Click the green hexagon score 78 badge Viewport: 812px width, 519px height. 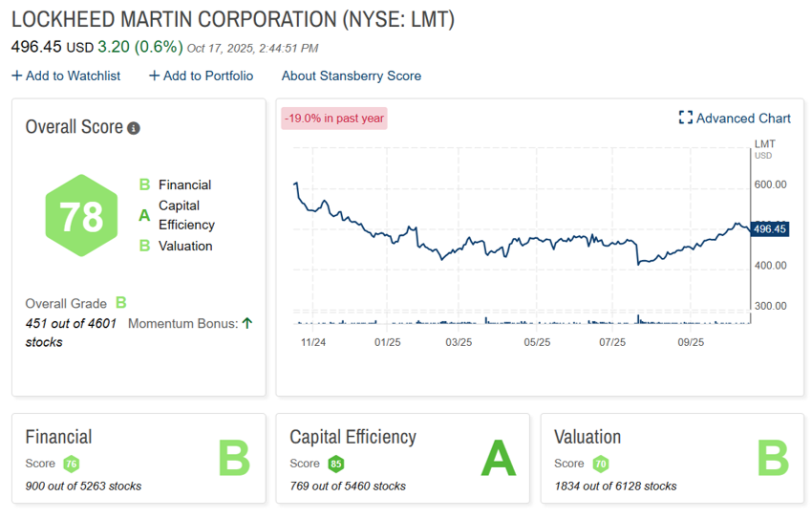click(81, 216)
